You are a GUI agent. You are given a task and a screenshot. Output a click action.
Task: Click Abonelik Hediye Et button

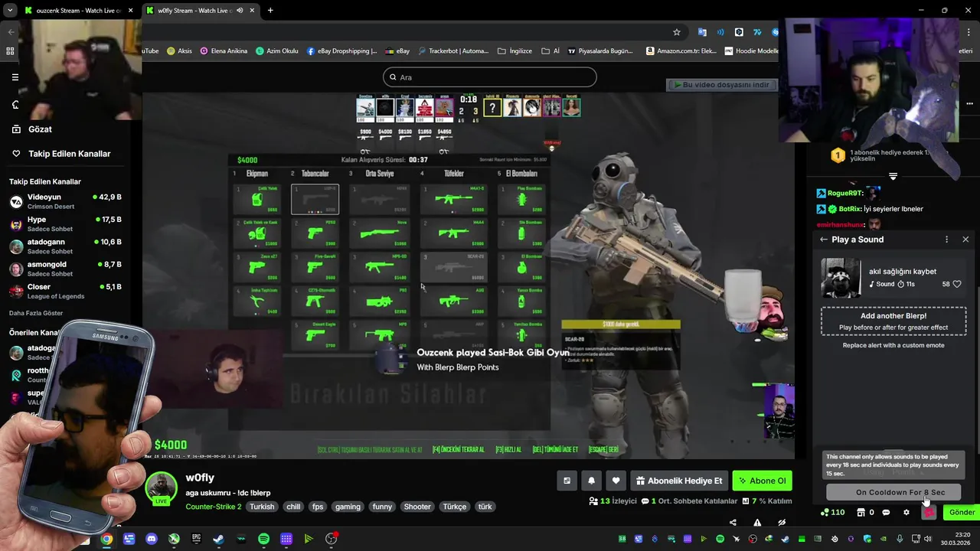pos(678,481)
